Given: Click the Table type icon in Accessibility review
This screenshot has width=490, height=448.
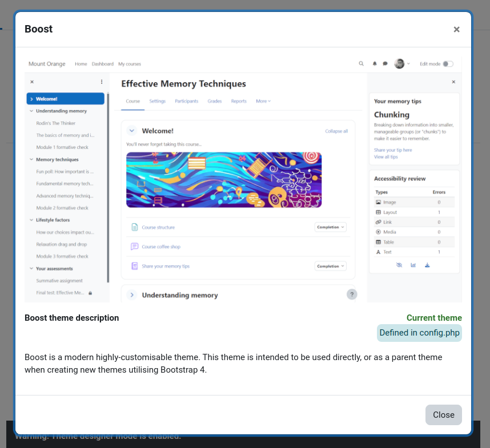Looking at the screenshot, I should (x=378, y=242).
